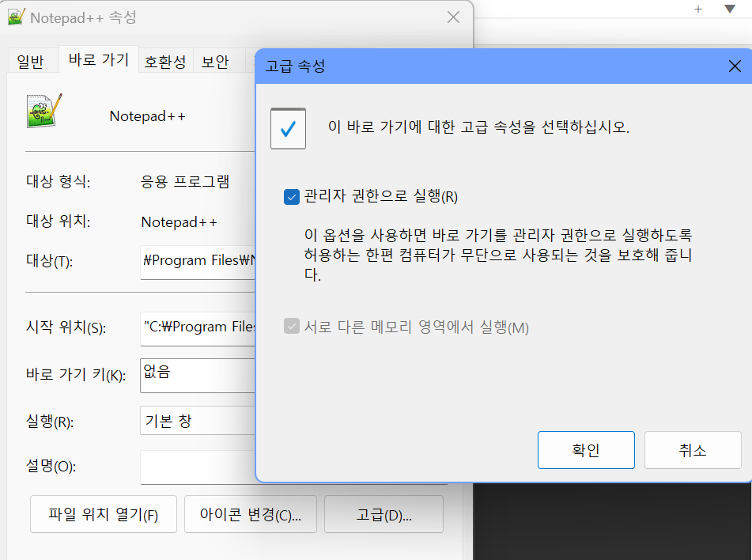Screen dimensions: 752x560
Task: Close the 고급 속성 dialog
Action: 735,66
